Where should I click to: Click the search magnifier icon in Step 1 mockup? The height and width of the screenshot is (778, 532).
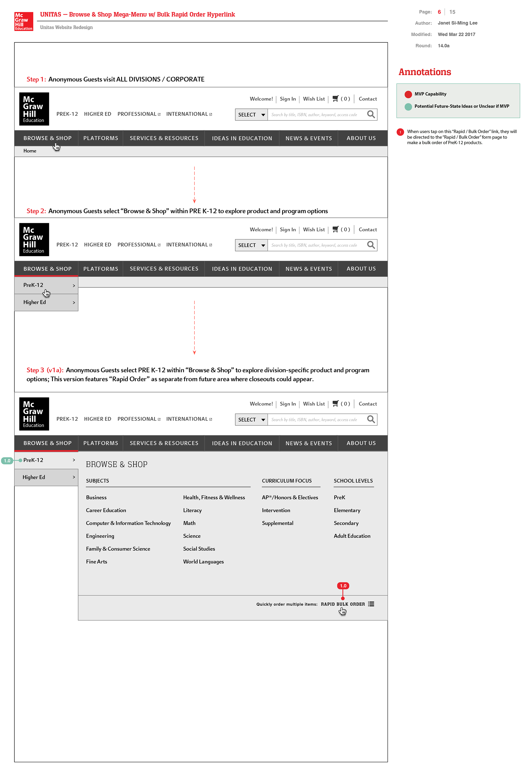(371, 114)
